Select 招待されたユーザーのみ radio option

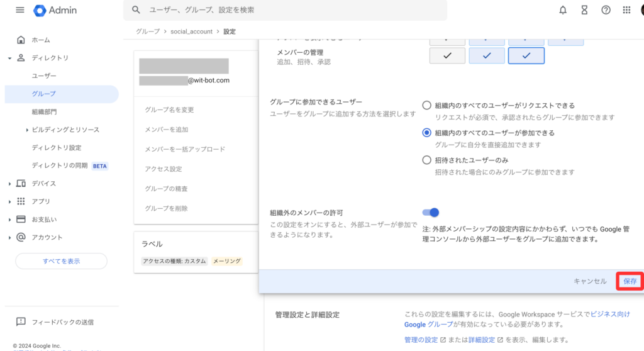pos(427,160)
